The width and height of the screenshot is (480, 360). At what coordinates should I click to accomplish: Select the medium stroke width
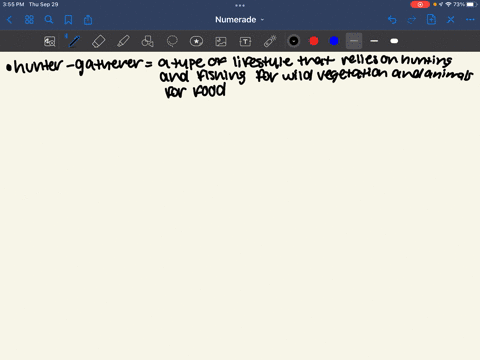point(374,41)
